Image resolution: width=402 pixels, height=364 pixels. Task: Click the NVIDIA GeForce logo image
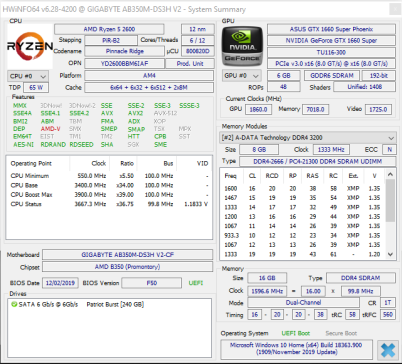(242, 47)
